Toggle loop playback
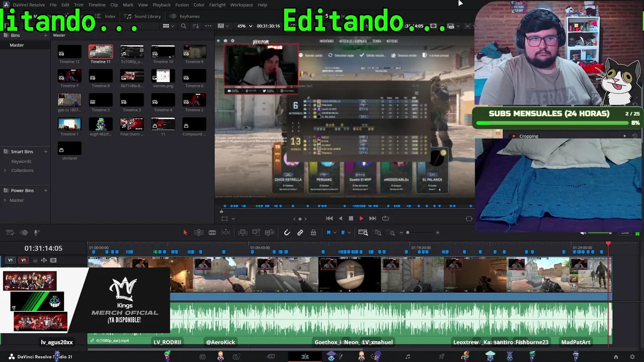This screenshot has height=362, width=644. [385, 218]
